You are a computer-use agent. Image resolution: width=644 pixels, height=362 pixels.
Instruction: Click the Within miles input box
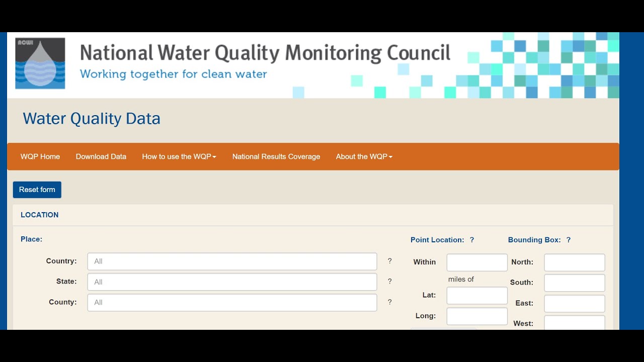(x=477, y=262)
